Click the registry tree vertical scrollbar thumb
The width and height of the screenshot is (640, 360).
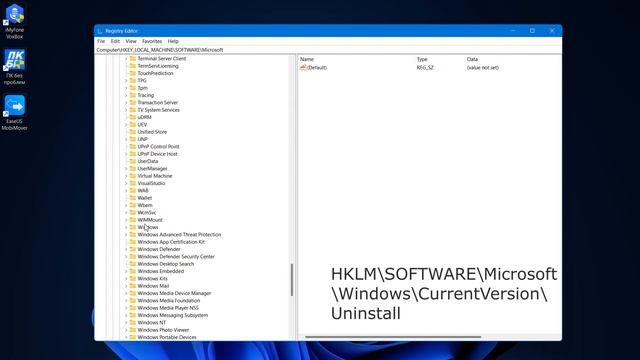pos(292,280)
